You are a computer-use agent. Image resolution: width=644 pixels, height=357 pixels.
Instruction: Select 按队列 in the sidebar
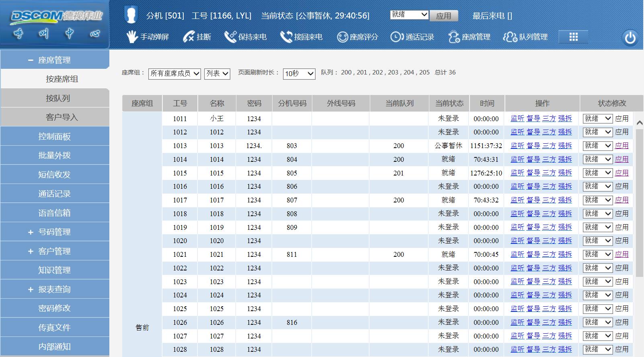(58, 98)
